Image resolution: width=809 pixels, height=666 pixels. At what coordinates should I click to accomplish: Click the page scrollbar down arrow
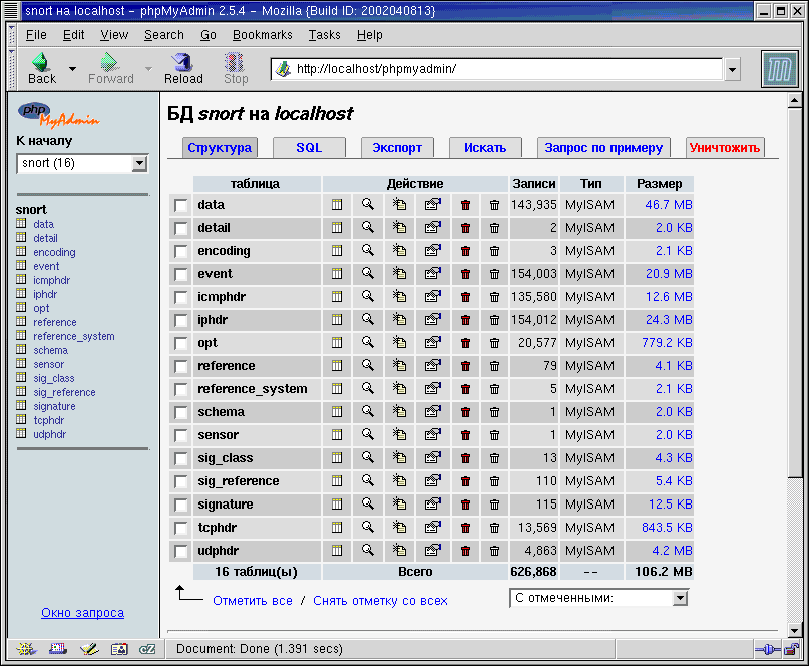click(795, 630)
